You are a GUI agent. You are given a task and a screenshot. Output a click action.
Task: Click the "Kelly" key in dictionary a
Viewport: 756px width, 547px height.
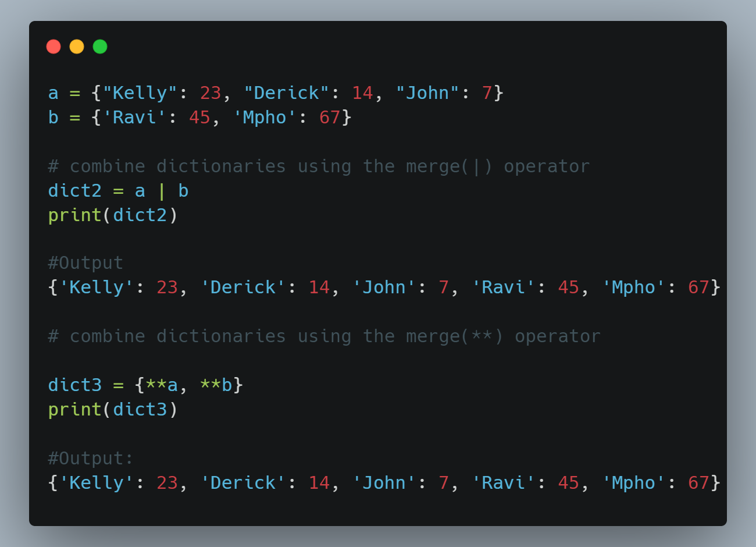point(140,93)
